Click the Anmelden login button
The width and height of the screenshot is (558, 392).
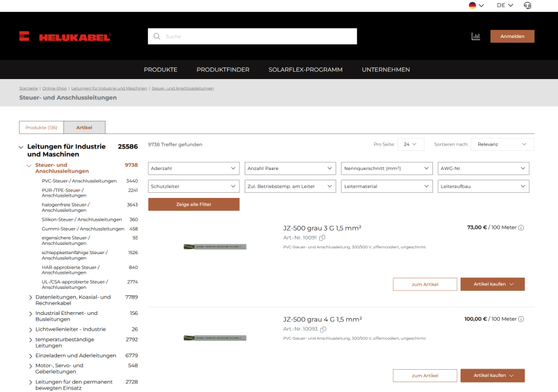[512, 37]
